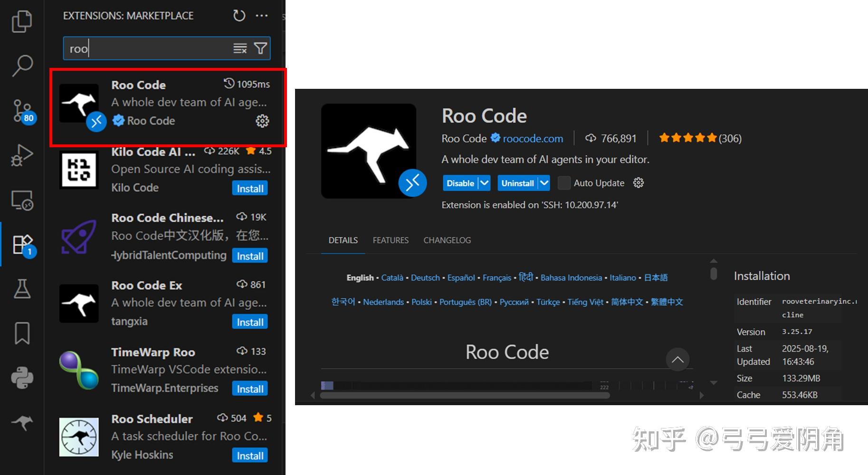
Task: Open the 繁體中文 readme translation
Action: (x=667, y=302)
